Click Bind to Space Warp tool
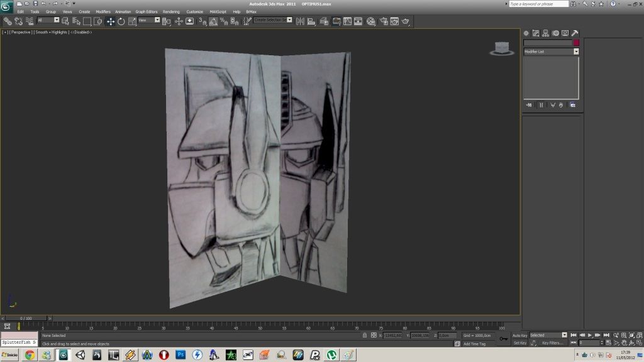Viewport: 644px width, 362px height. [x=30, y=21]
